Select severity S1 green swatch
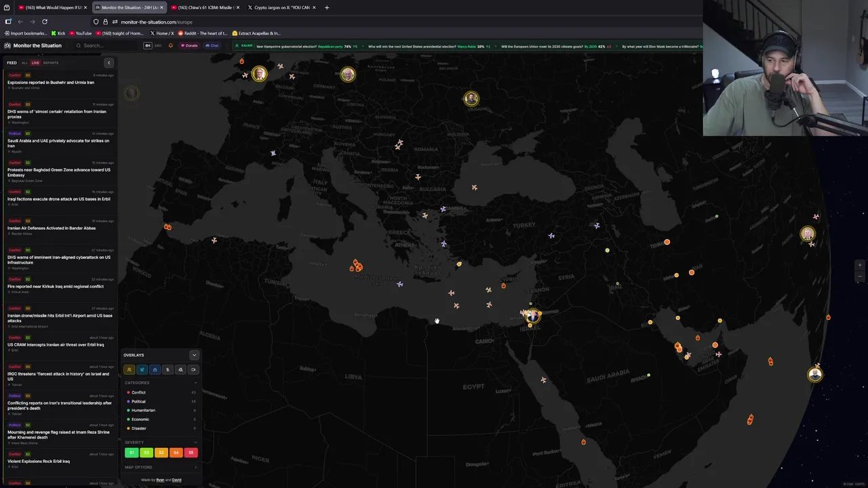This screenshot has height=488, width=868. click(132, 452)
